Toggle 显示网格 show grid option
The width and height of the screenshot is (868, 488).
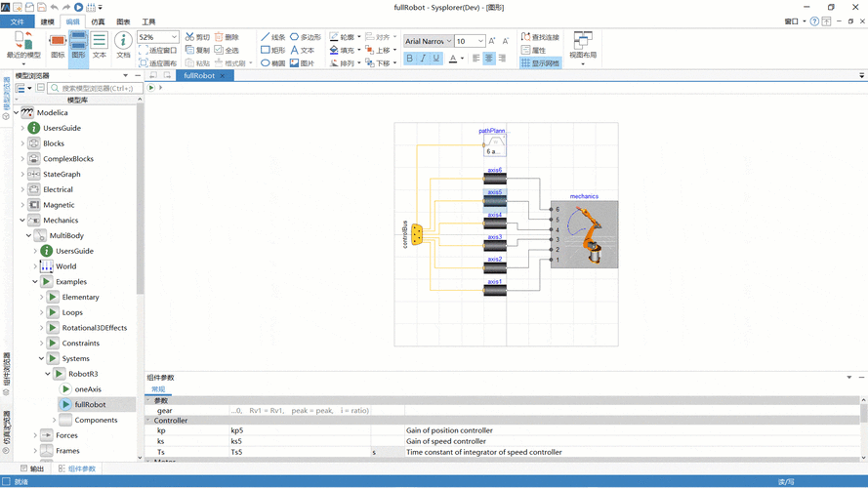(540, 63)
